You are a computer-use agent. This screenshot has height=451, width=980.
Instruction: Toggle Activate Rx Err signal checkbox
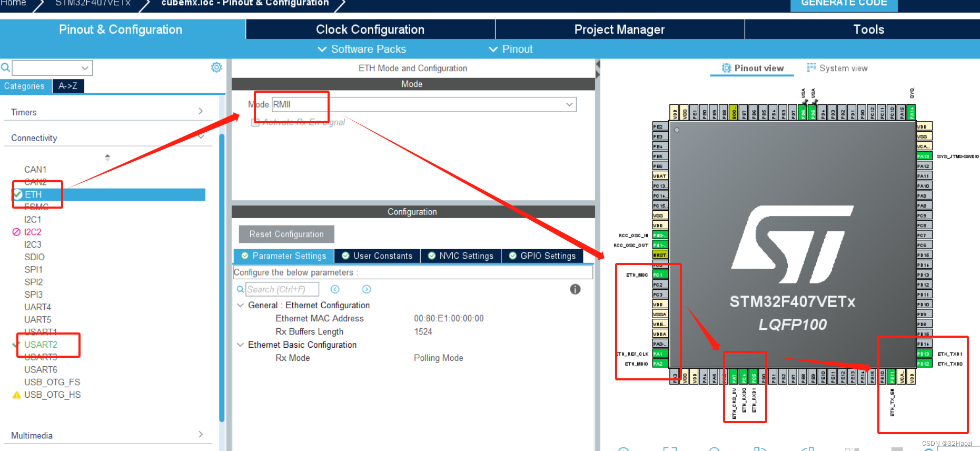[x=255, y=122]
